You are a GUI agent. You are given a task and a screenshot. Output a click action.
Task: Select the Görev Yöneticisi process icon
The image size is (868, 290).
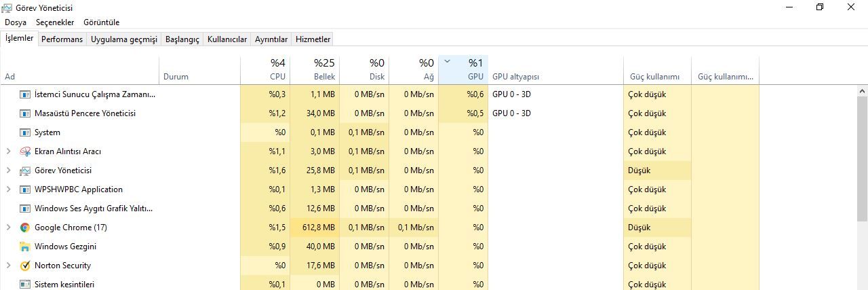(x=25, y=170)
